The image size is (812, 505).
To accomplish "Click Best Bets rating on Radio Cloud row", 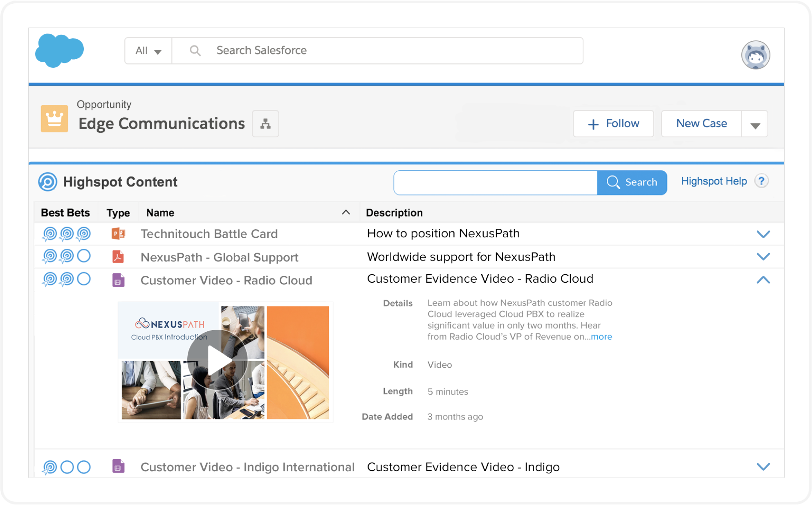I will (67, 279).
